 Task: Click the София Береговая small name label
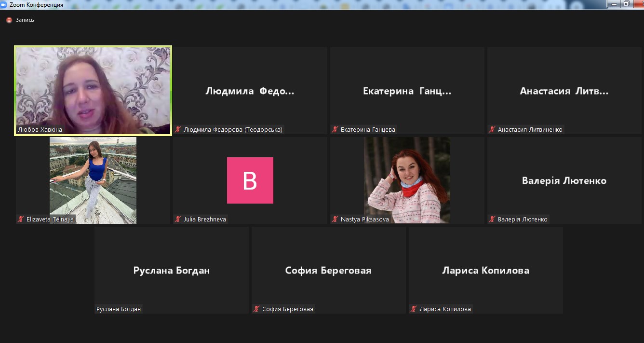288,309
